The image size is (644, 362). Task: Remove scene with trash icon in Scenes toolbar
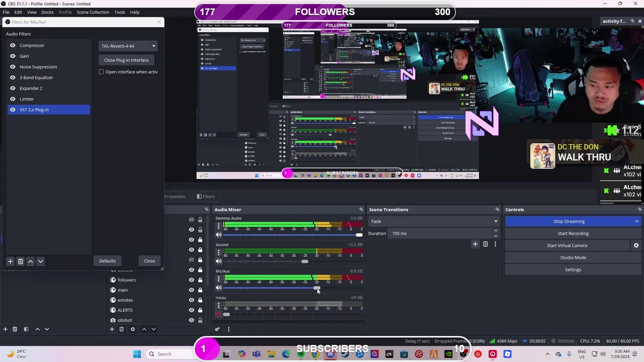(15, 329)
